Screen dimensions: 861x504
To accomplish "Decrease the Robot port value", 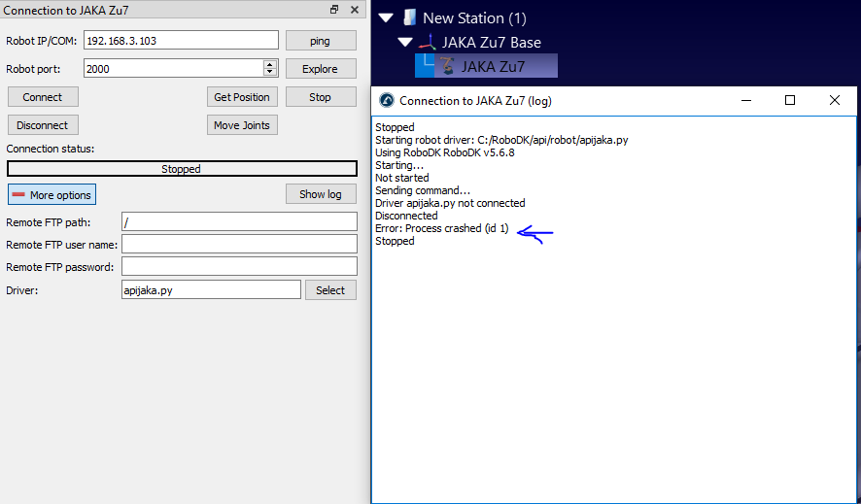I will click(x=270, y=73).
